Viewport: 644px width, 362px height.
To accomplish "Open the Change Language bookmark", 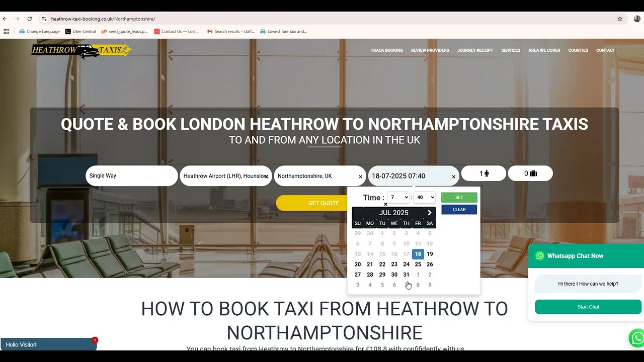I will 39,31.
